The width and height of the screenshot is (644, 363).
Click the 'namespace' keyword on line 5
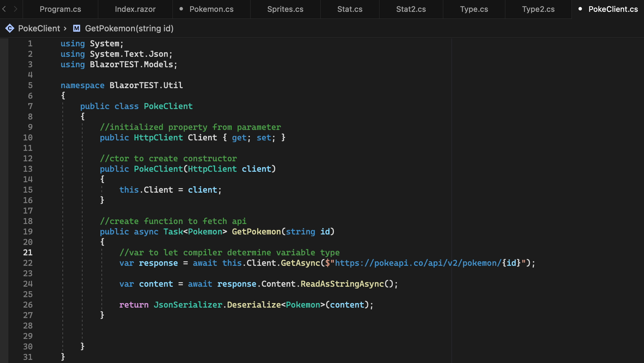click(83, 85)
